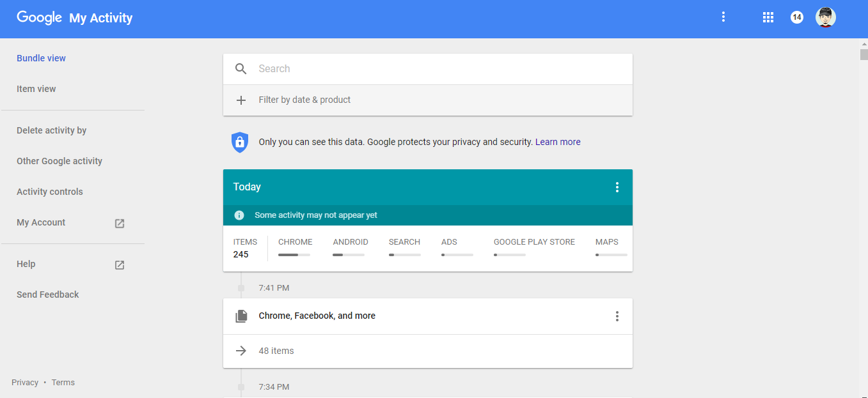Image resolution: width=868 pixels, height=398 pixels.
Task: Open the Chrome, Facebook bundle options menu
Action: click(x=617, y=316)
